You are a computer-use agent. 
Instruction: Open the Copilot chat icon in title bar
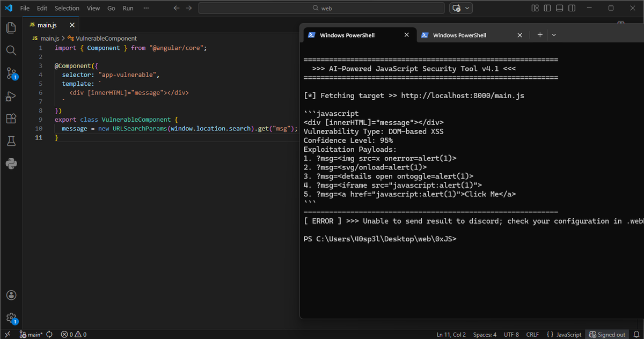click(457, 8)
